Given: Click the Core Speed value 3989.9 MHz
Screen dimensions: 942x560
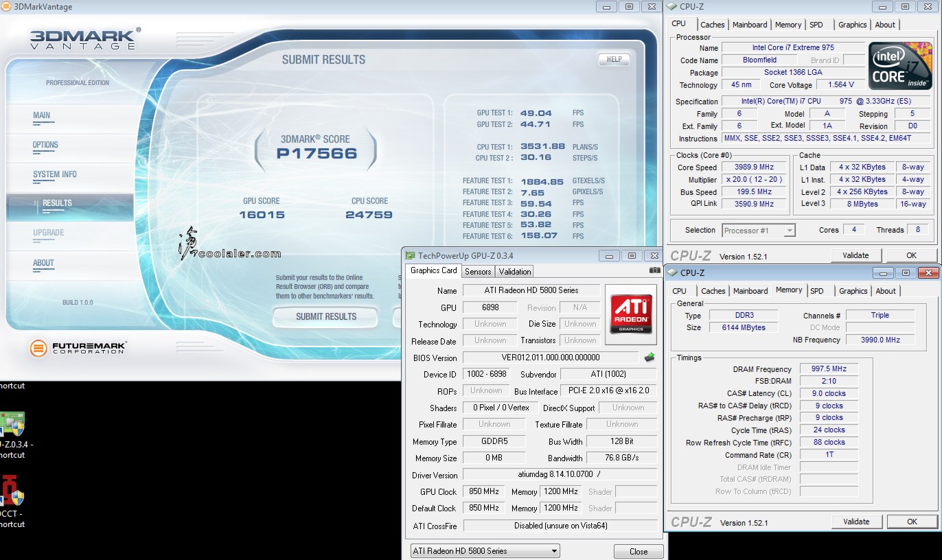Looking at the screenshot, I should click(x=754, y=167).
